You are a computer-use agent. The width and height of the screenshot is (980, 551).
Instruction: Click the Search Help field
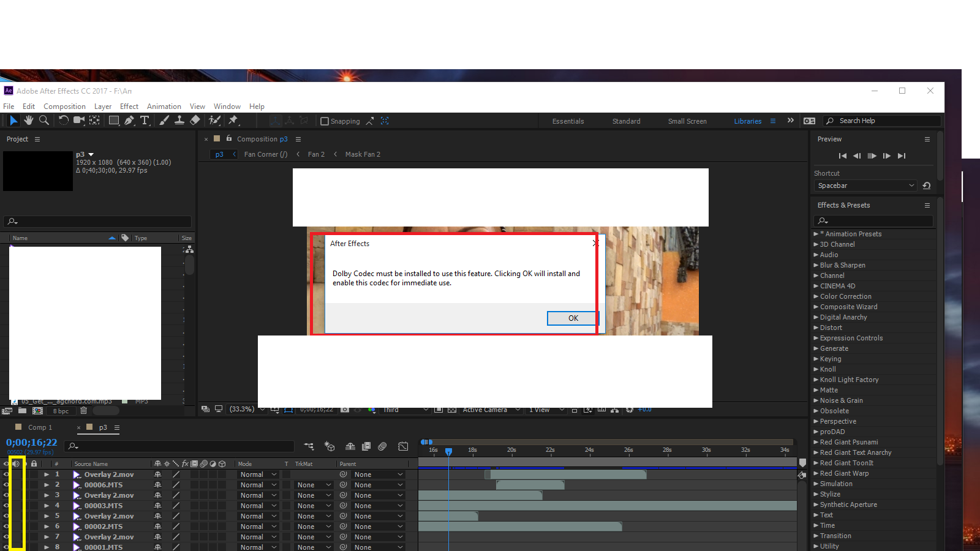click(x=882, y=121)
